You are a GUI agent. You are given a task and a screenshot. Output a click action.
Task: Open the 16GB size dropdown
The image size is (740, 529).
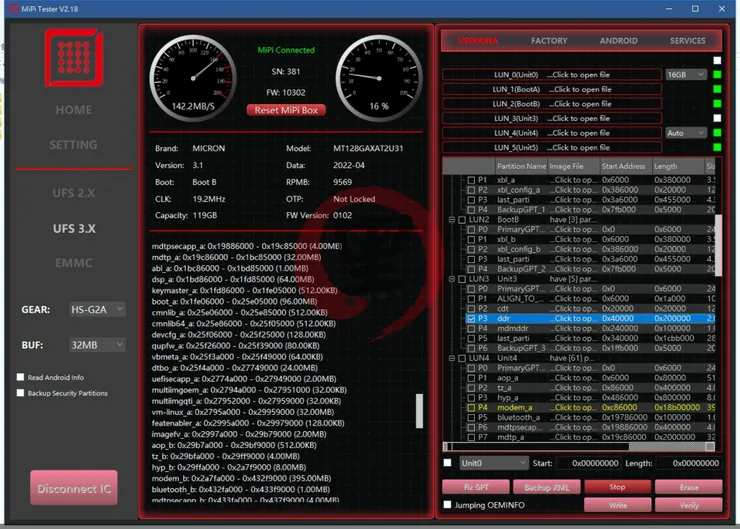point(686,75)
